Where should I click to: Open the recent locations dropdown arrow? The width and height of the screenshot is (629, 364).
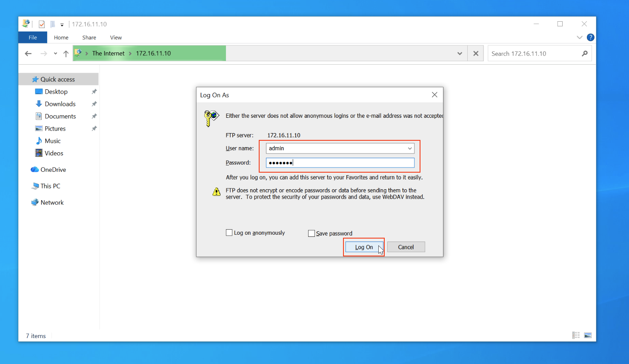(x=55, y=54)
